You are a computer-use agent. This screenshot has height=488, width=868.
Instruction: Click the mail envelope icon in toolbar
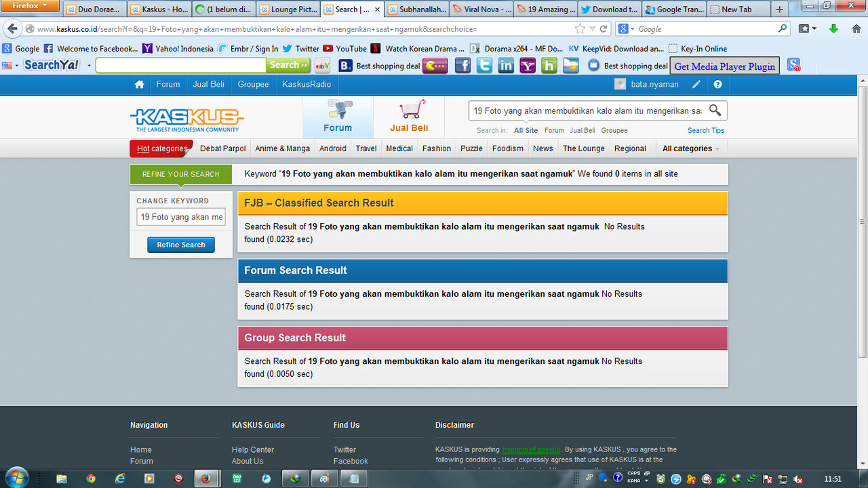point(571,66)
